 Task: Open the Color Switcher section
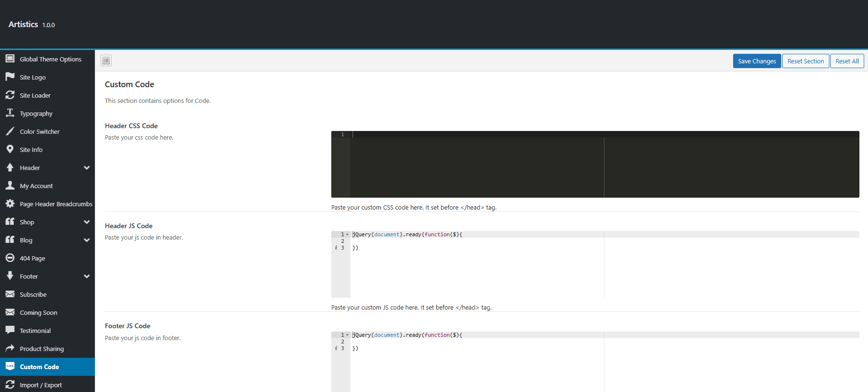[x=47, y=131]
